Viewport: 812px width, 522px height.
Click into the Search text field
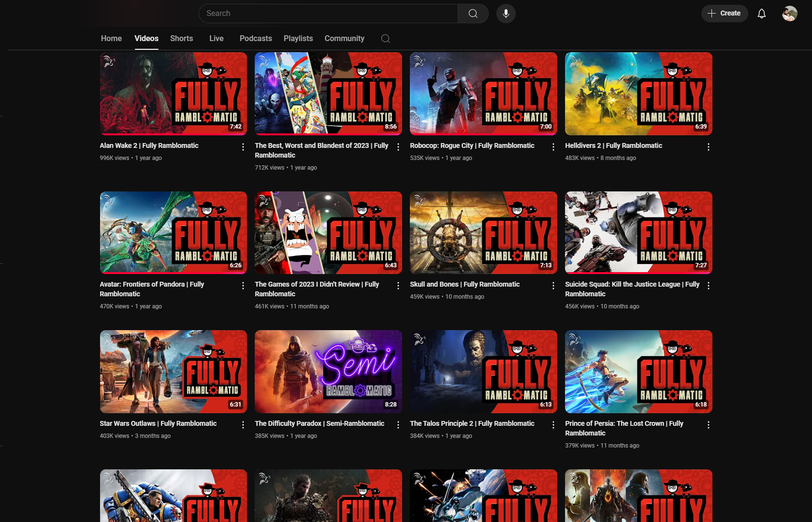(x=329, y=14)
